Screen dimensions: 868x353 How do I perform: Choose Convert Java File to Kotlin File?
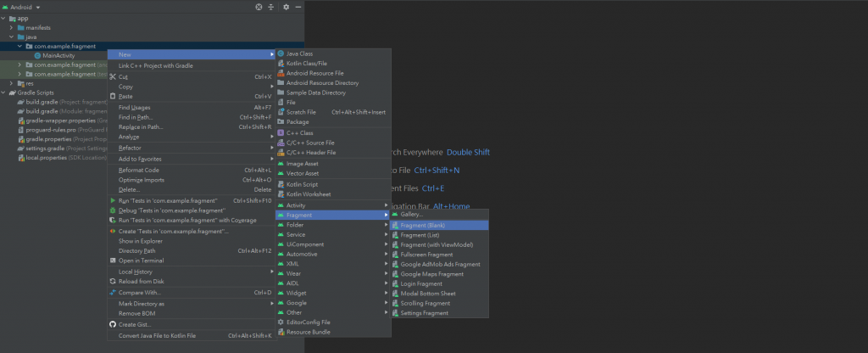(x=192, y=336)
